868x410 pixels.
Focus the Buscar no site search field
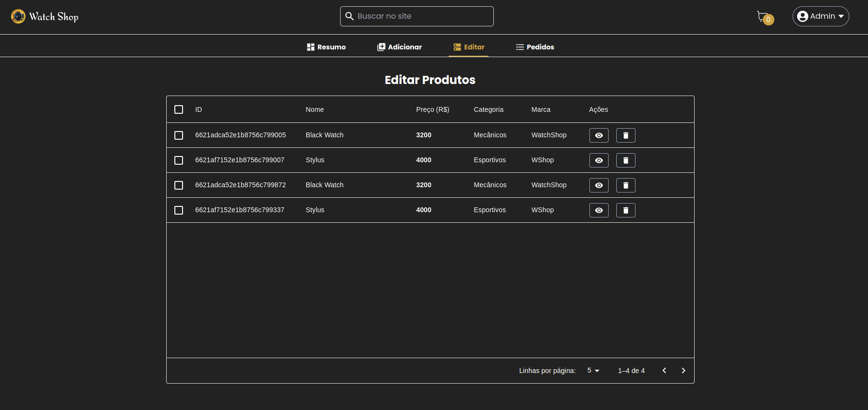tap(423, 16)
